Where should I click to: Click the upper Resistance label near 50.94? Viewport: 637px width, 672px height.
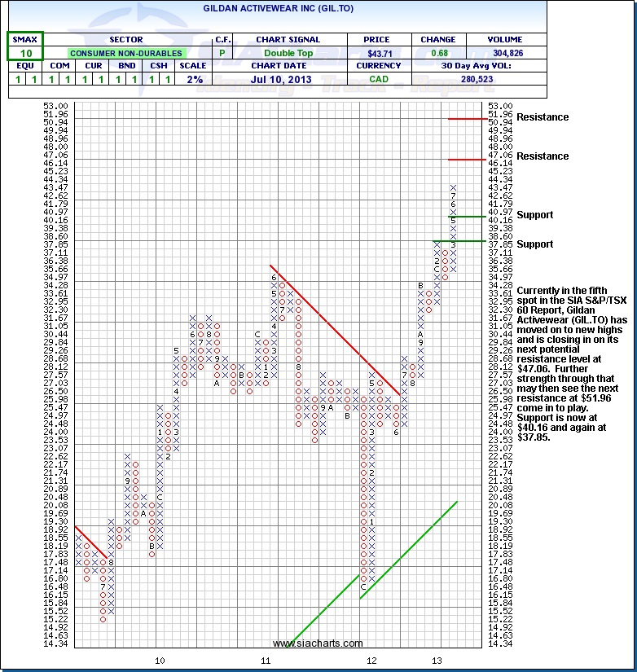[543, 117]
